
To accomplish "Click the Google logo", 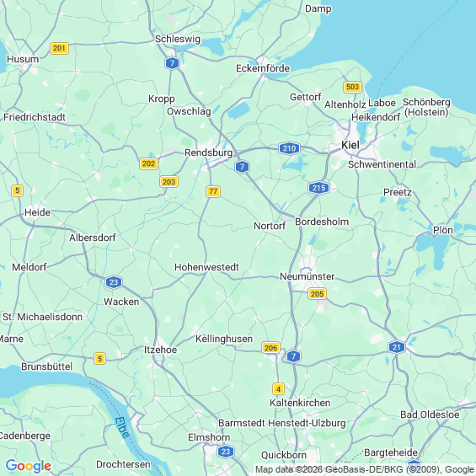I will (x=29, y=466).
